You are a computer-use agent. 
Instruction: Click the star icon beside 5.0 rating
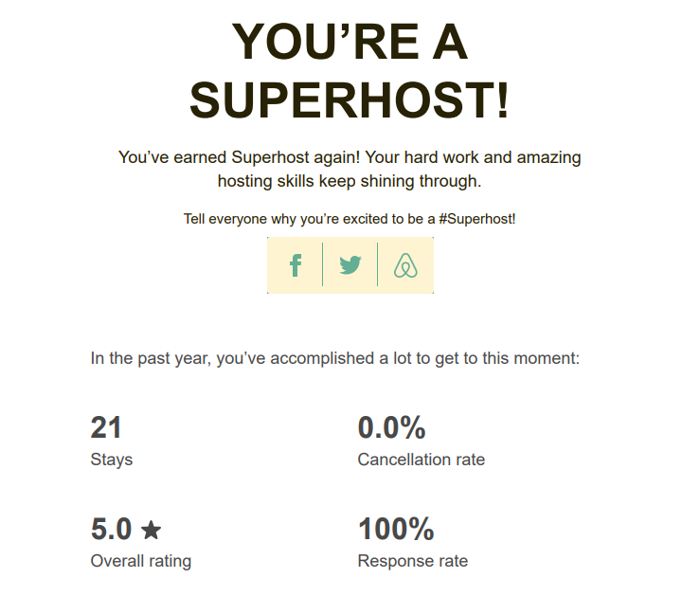pyautogui.click(x=151, y=530)
